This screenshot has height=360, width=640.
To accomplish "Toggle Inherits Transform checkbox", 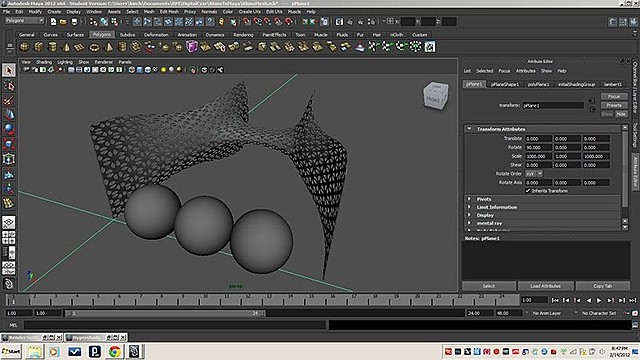I will tap(528, 191).
